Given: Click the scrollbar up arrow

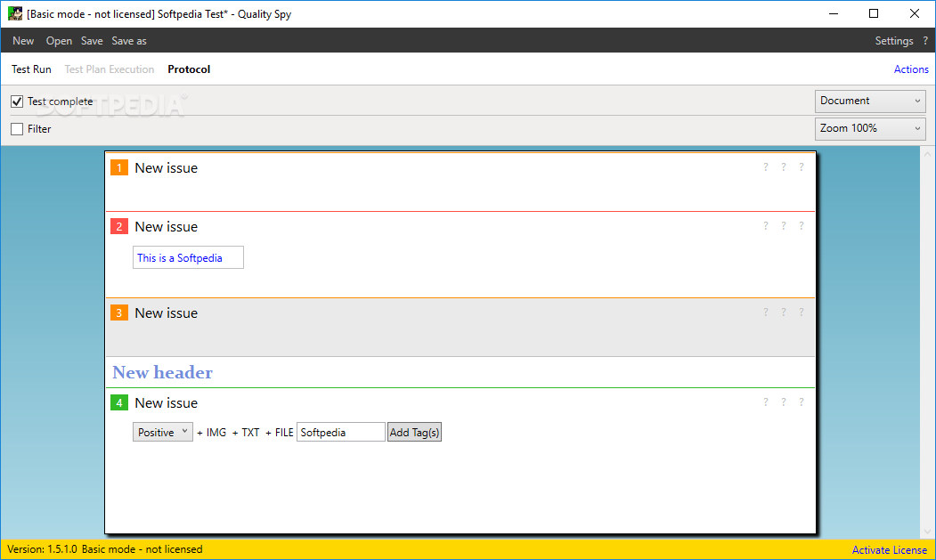Looking at the screenshot, I should pyautogui.click(x=927, y=154).
